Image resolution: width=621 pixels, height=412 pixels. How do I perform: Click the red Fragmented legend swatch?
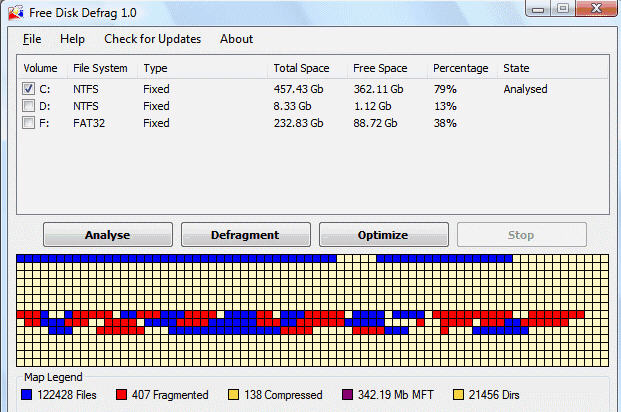pos(123,395)
